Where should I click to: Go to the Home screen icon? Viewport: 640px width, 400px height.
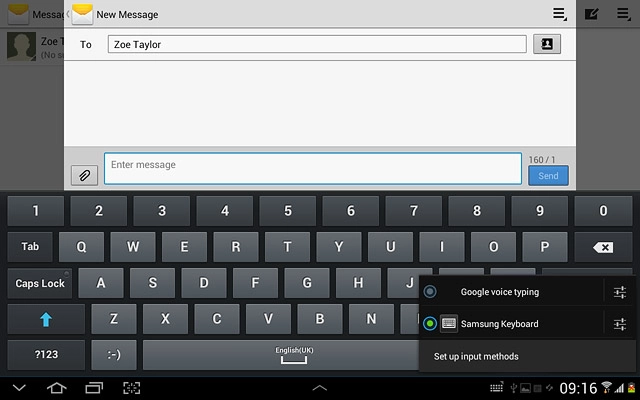pyautogui.click(x=56, y=388)
